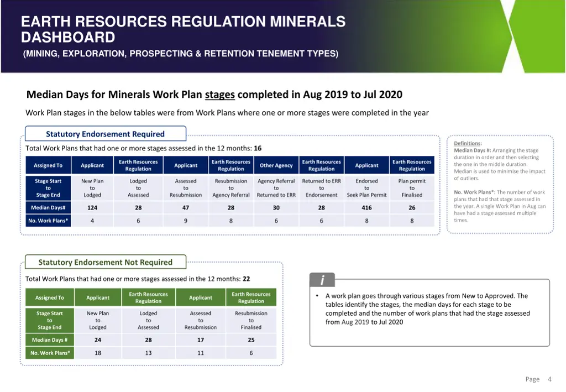566x392 pixels.
Task: Click Lodged to Assessed in the blue table
Action: (x=138, y=188)
